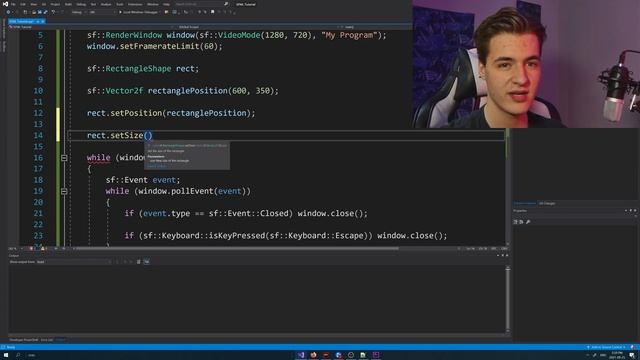
Task: Click the error count icon below editor
Action: coord(32,248)
